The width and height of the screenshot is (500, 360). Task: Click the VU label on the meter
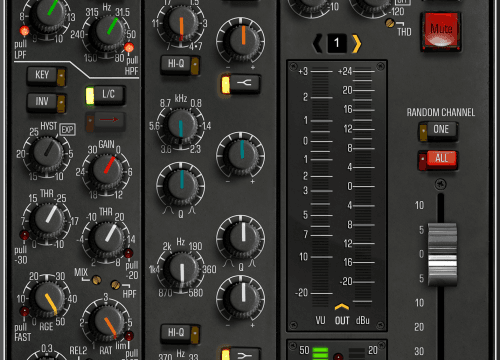click(320, 321)
